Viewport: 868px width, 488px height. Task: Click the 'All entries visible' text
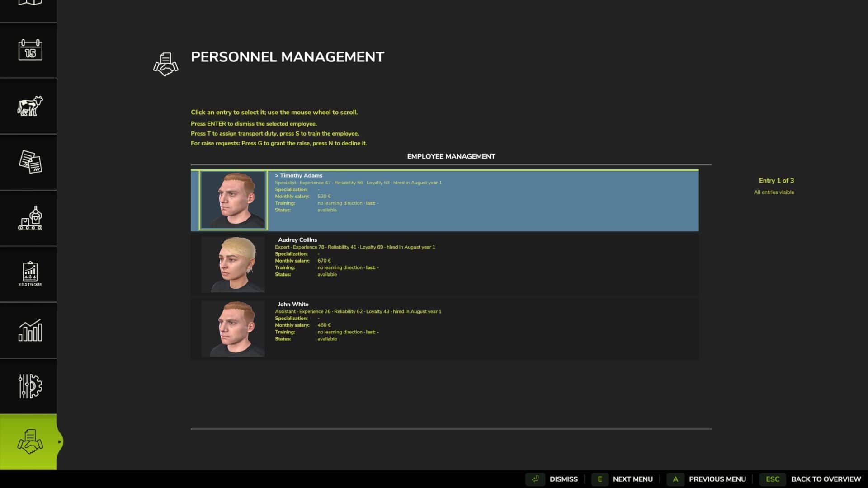[x=774, y=192]
